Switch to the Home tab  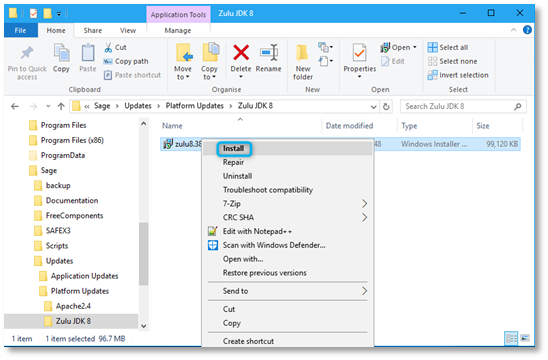[56, 30]
